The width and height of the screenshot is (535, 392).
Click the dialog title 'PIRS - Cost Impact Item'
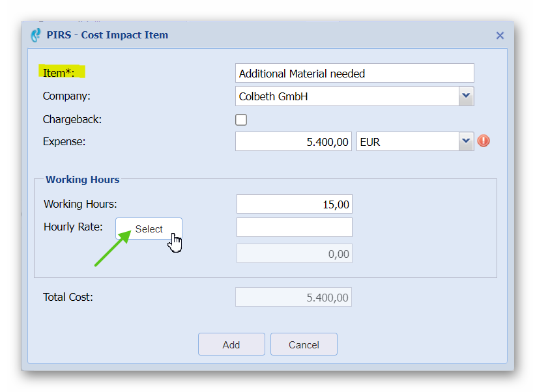107,35
